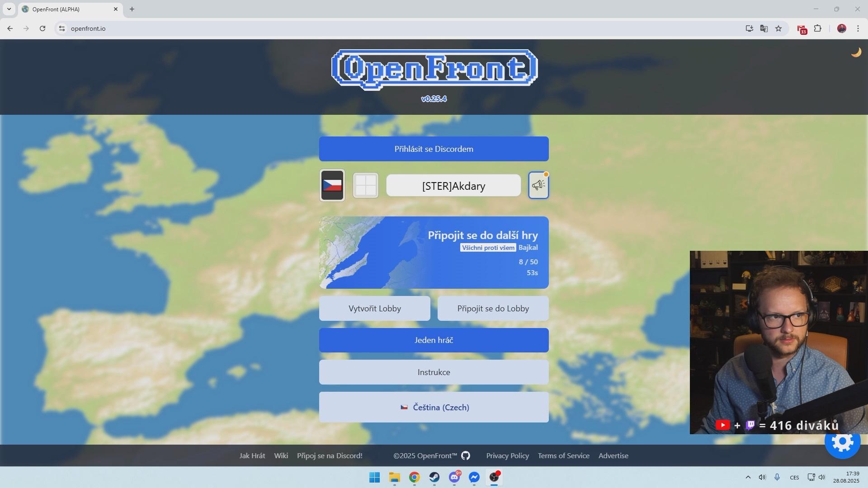Show hidden system tray icons
The width and height of the screenshot is (868, 488).
(x=748, y=477)
